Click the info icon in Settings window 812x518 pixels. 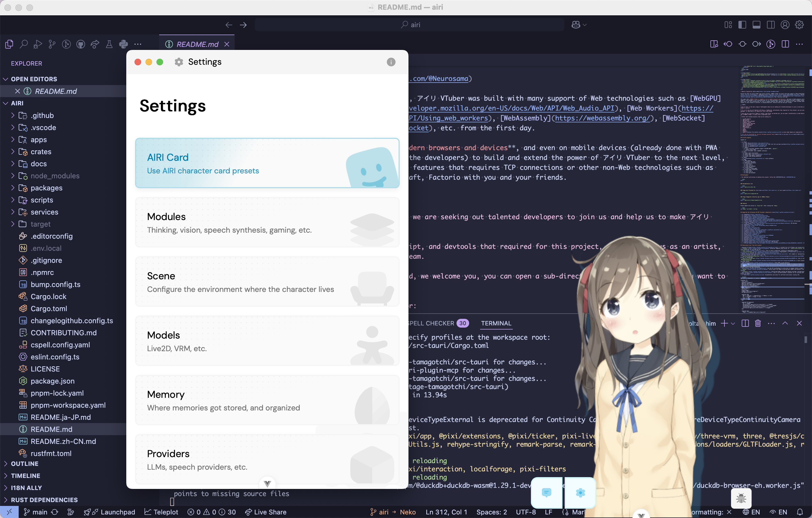coord(391,62)
